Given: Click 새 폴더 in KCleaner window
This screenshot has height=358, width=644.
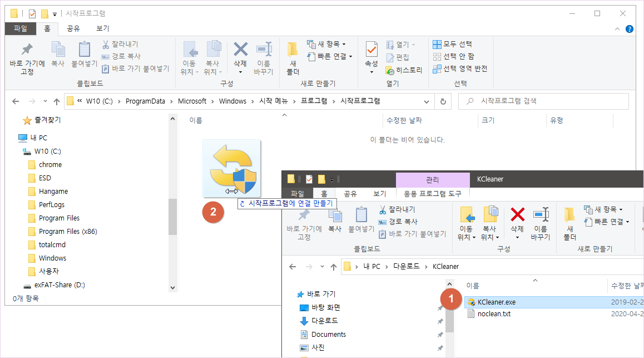Looking at the screenshot, I should [x=569, y=224].
